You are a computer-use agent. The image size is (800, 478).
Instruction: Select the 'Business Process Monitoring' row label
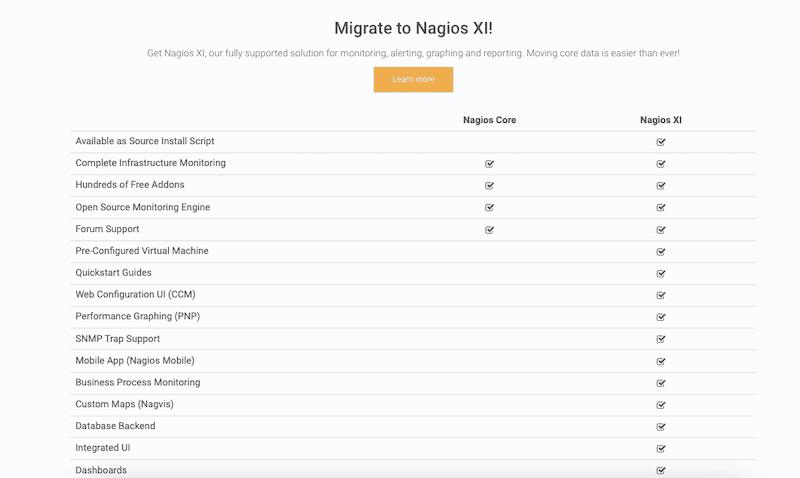pyautogui.click(x=138, y=383)
